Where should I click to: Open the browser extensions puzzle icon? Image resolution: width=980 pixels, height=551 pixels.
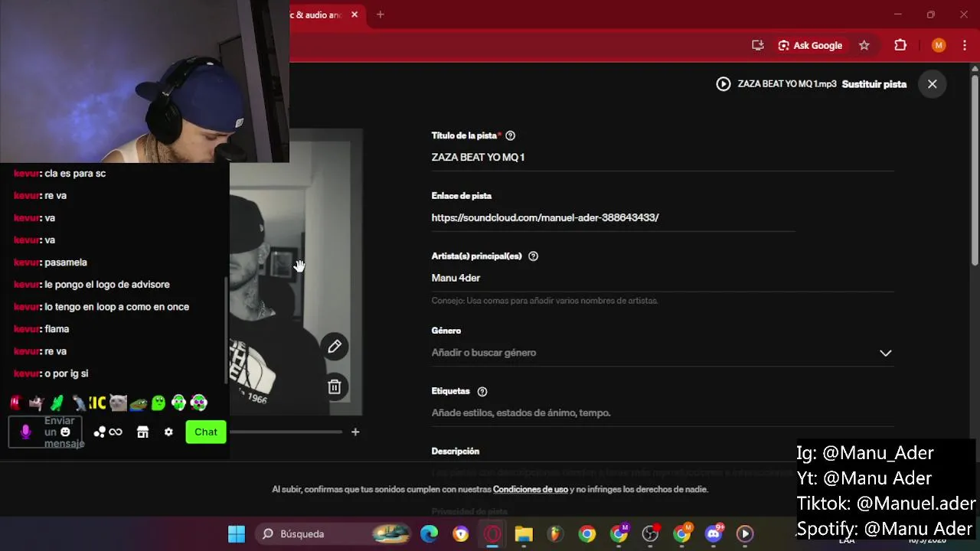pyautogui.click(x=900, y=45)
